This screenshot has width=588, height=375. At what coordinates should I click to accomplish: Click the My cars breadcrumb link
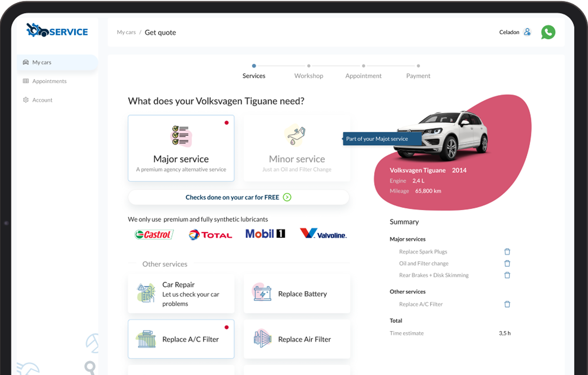point(126,32)
